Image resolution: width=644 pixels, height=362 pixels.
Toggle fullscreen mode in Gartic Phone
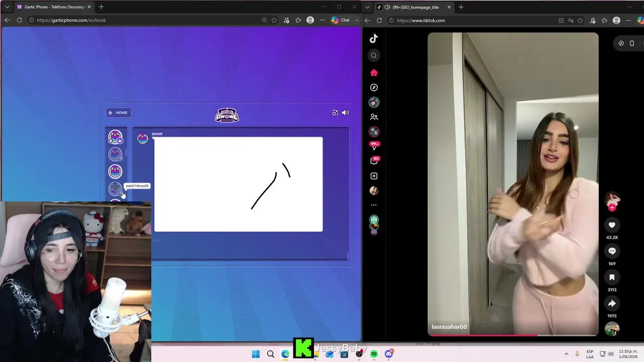click(335, 113)
